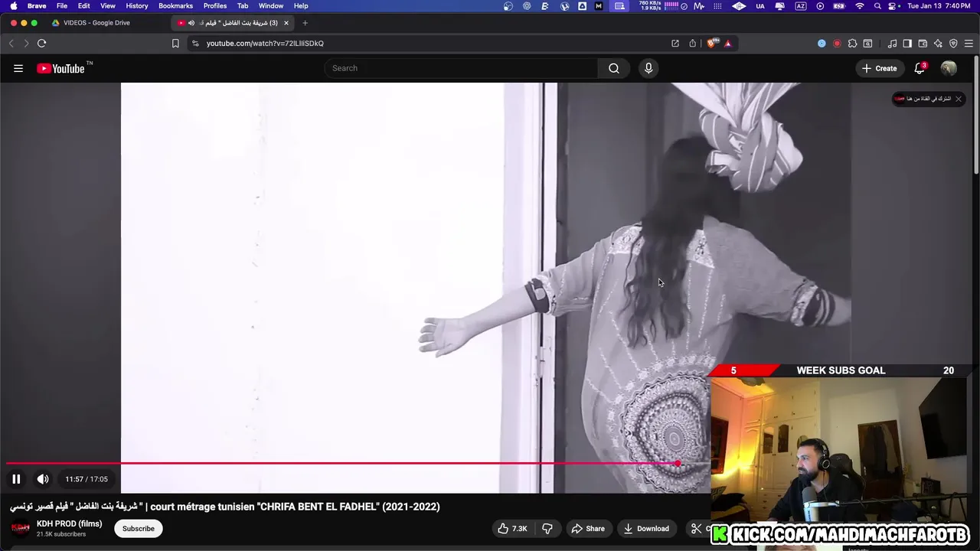Open macOS Control Center
This screenshot has width=980, height=551.
click(x=893, y=6)
